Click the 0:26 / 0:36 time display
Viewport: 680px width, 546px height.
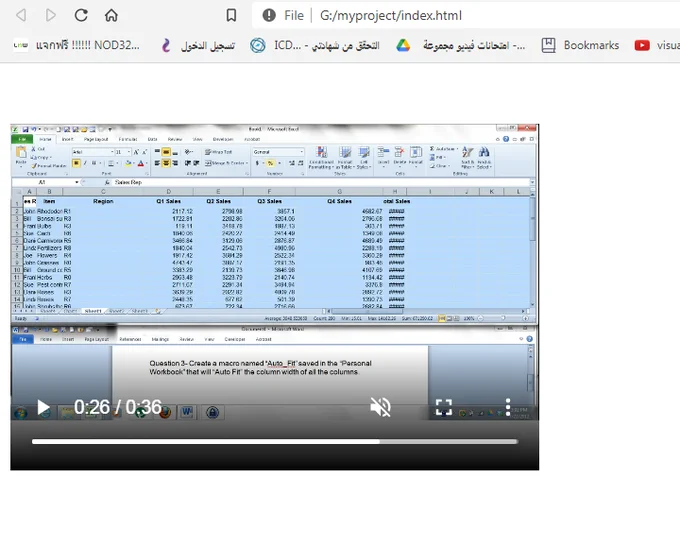(118, 407)
